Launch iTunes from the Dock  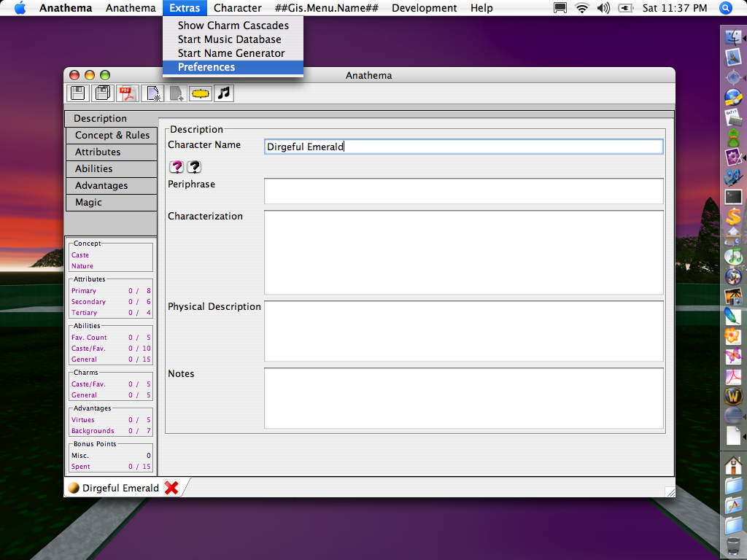[x=734, y=257]
